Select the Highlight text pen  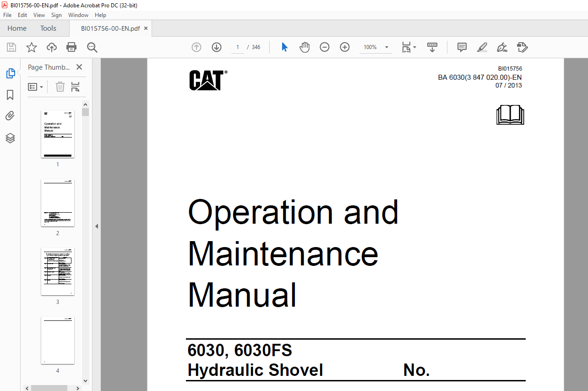(482, 47)
